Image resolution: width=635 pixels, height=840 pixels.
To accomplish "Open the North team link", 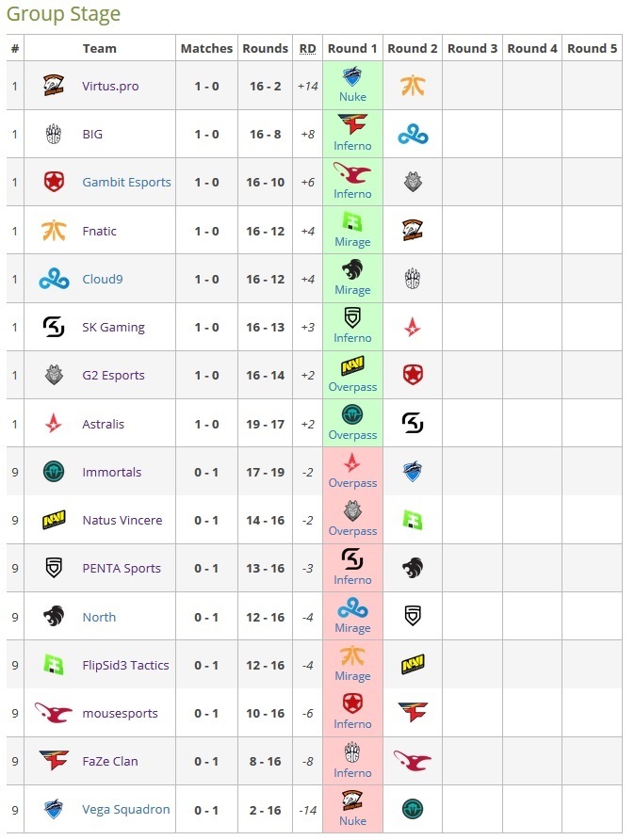I will pyautogui.click(x=99, y=617).
